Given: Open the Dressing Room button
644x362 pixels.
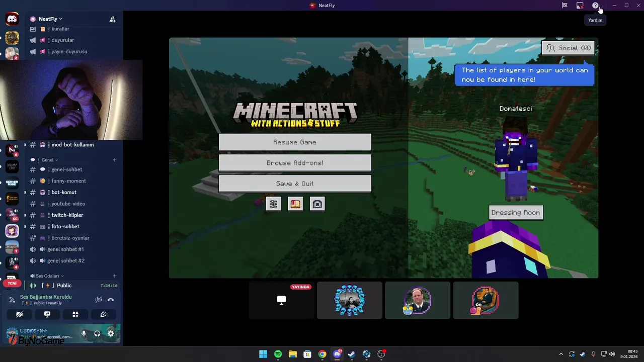Looking at the screenshot, I should coord(516,213).
